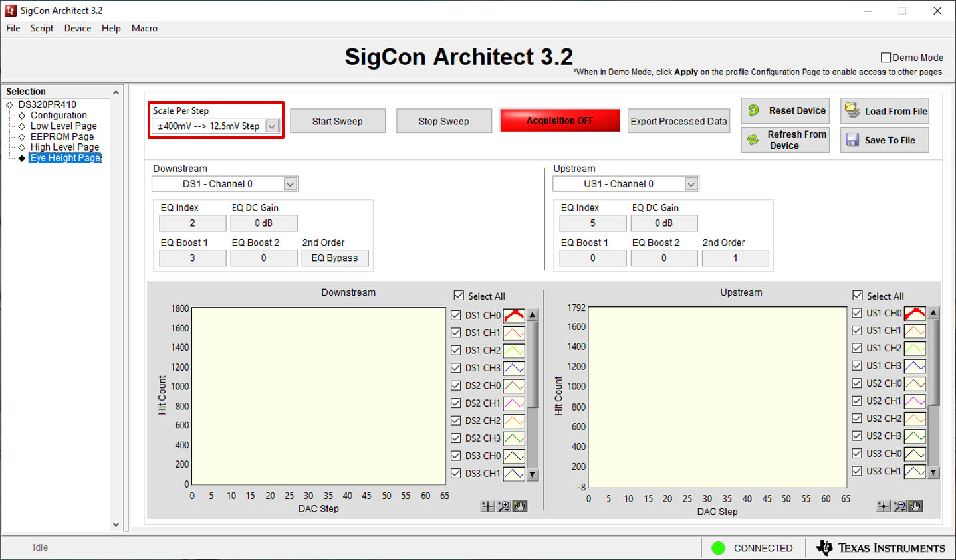The height and width of the screenshot is (560, 956).
Task: Open the File menu
Action: point(13,28)
